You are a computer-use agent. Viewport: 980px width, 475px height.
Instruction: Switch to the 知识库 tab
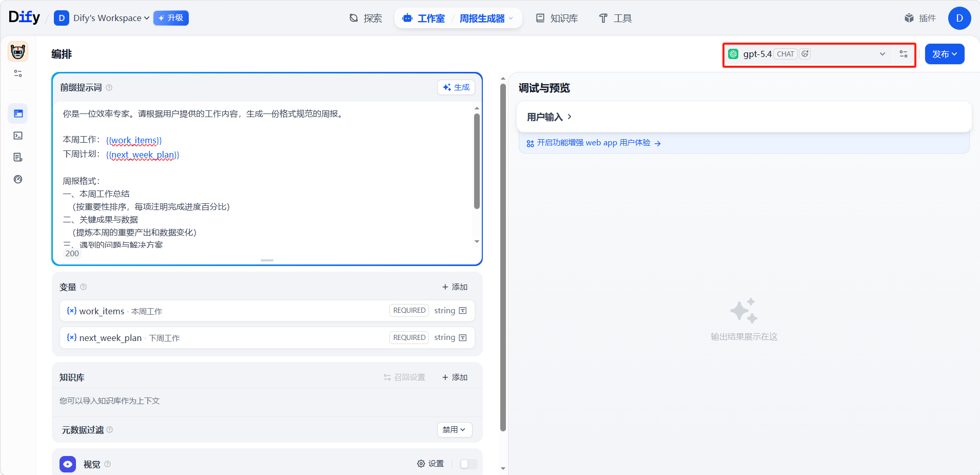pos(557,18)
